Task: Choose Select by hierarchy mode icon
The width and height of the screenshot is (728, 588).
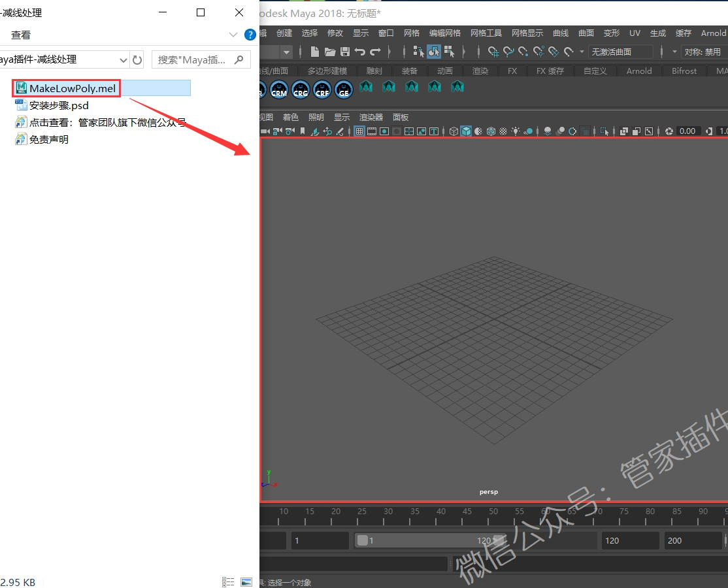Action: click(x=418, y=52)
